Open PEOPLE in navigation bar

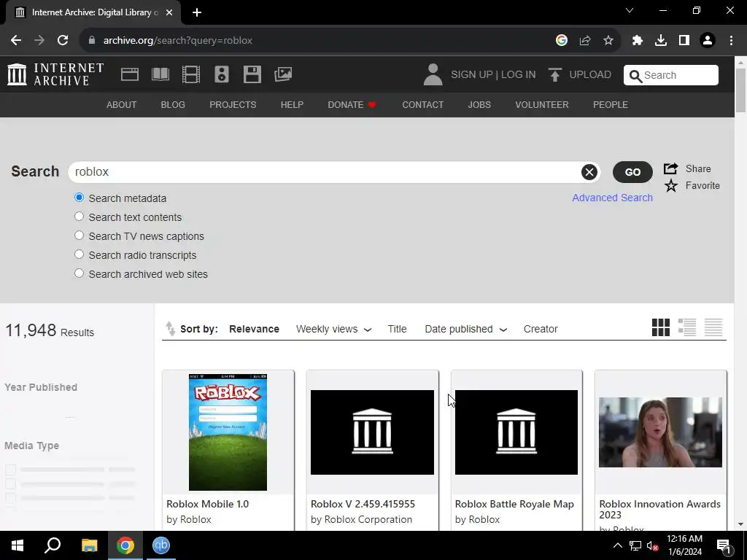point(611,105)
